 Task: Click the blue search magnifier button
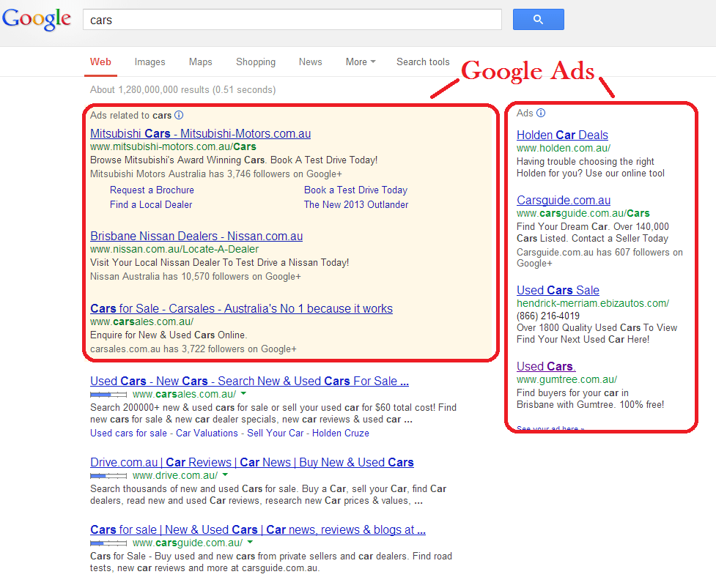tap(539, 19)
